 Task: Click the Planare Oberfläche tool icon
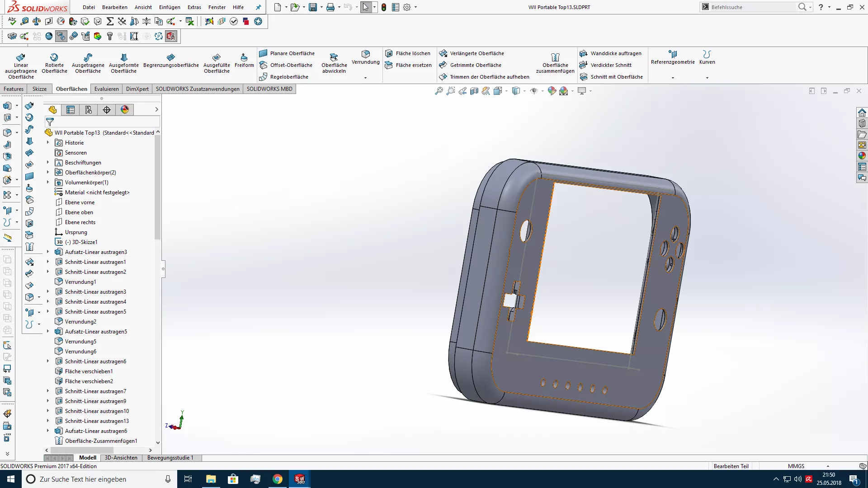(263, 53)
